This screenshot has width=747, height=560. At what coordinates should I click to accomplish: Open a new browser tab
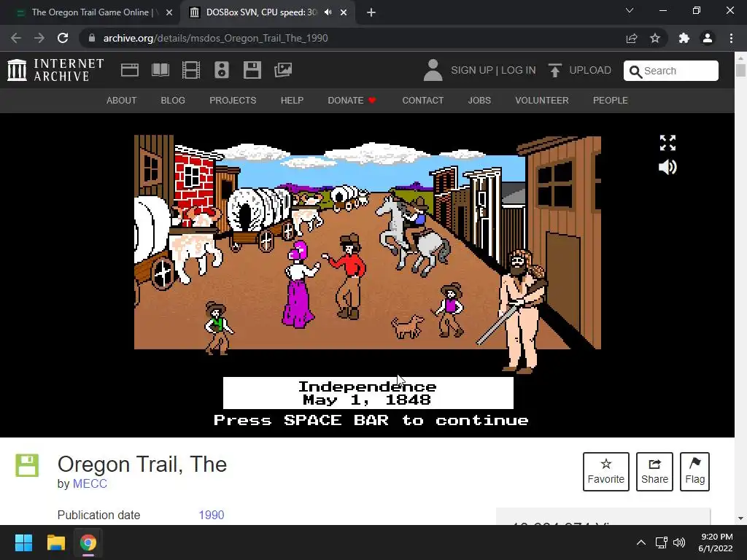[371, 13]
